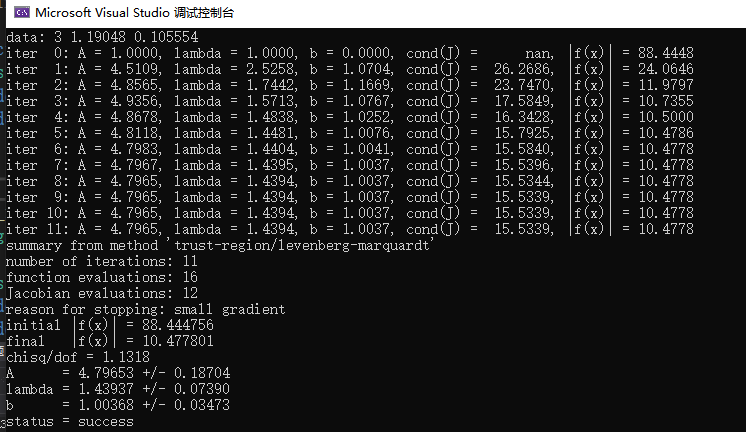Click the iter 4 output row
Image resolution: width=746 pixels, height=432 pixels.
(350, 117)
